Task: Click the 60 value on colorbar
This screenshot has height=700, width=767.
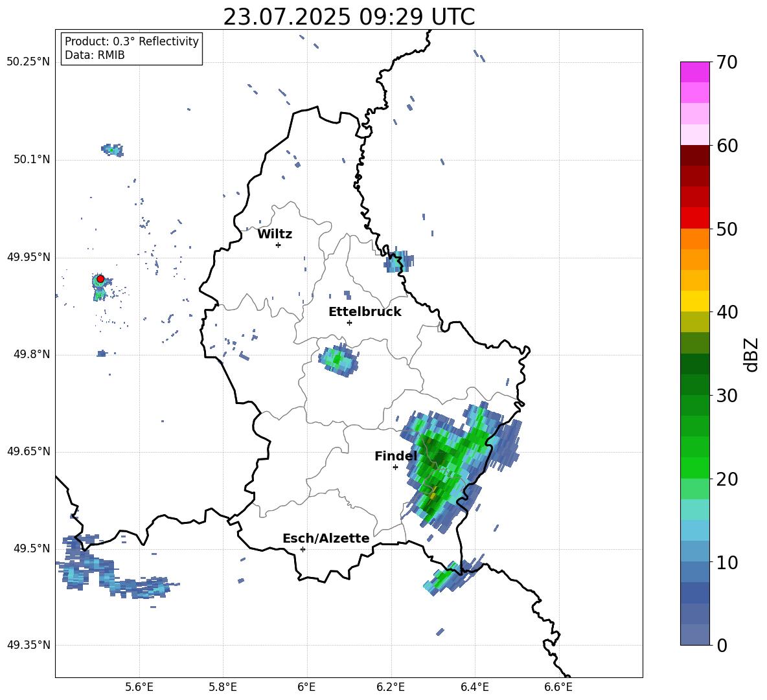Action: 727,146
